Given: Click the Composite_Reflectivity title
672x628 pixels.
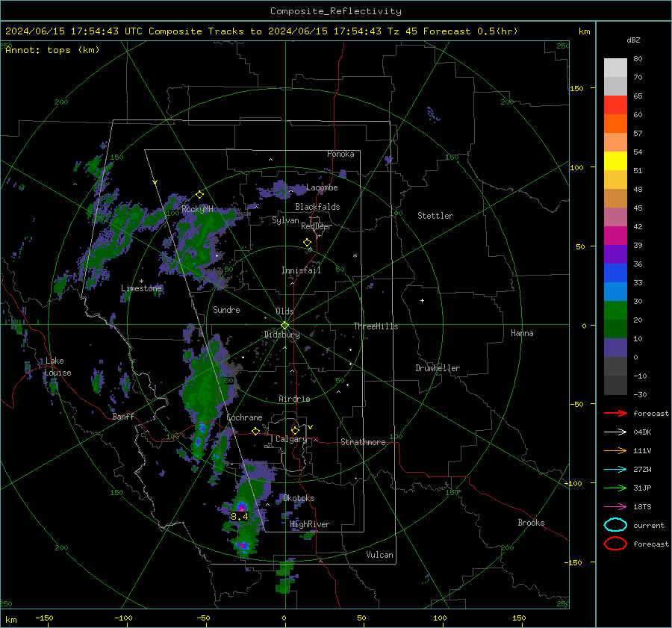Looking at the screenshot, I should pyautogui.click(x=336, y=11).
